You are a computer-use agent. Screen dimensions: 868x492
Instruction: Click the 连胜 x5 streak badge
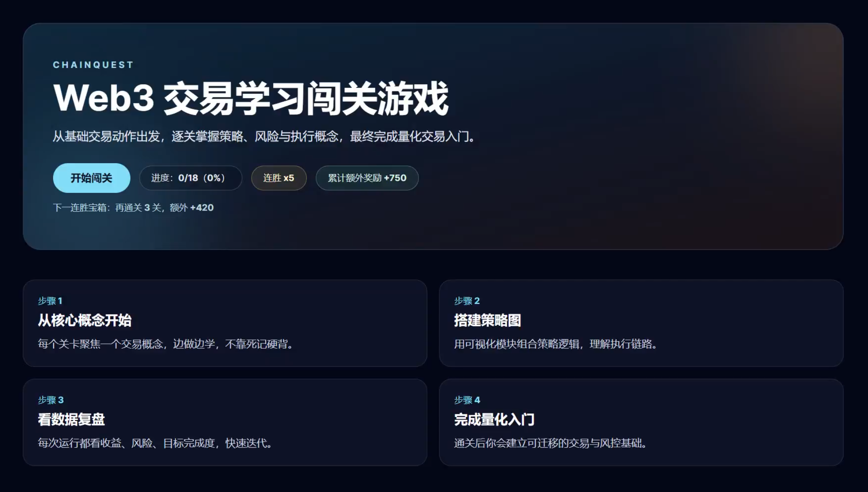click(278, 178)
